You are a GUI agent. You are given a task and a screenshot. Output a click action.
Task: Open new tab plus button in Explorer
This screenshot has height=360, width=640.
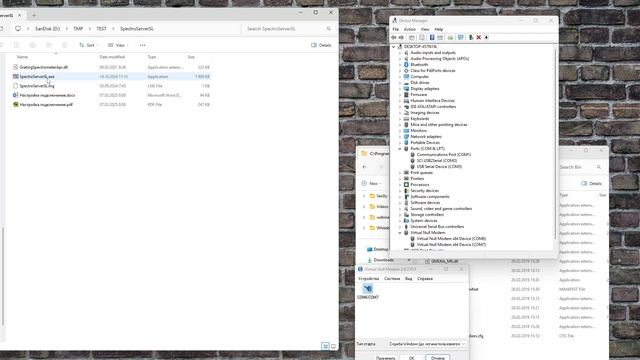[x=34, y=16]
